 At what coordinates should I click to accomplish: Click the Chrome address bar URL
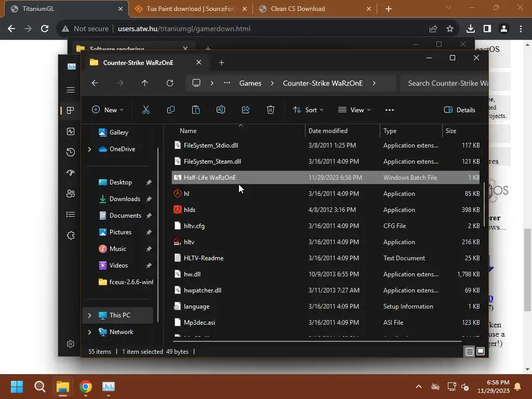(184, 29)
